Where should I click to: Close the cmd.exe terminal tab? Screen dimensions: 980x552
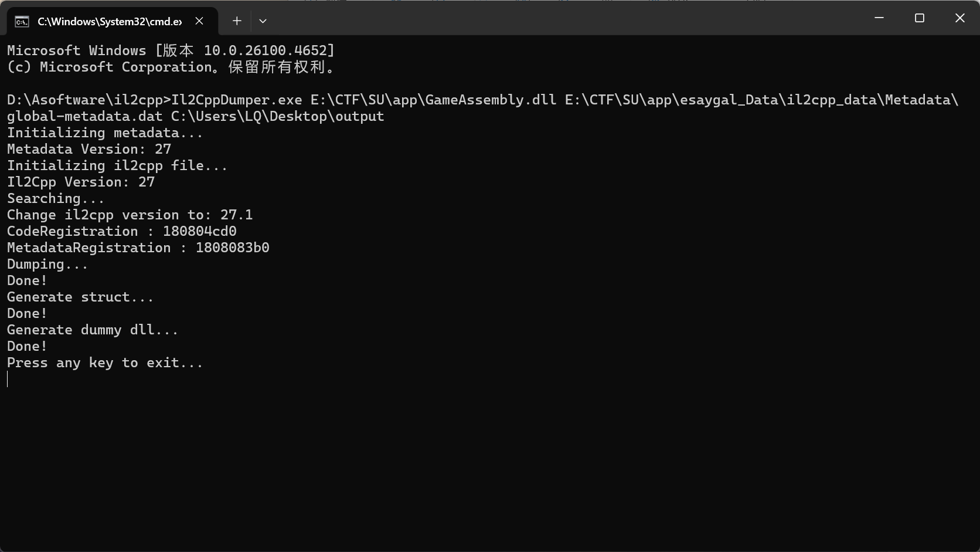199,21
